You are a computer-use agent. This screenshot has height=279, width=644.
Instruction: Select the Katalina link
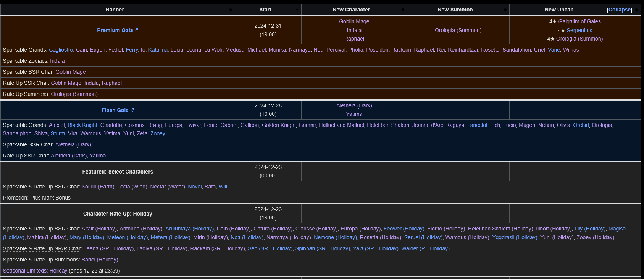coord(158,50)
